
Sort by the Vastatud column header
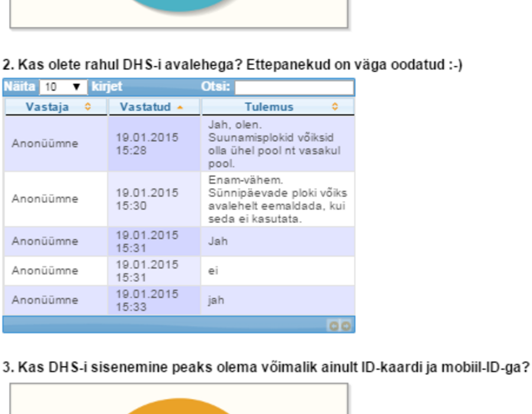click(154, 107)
